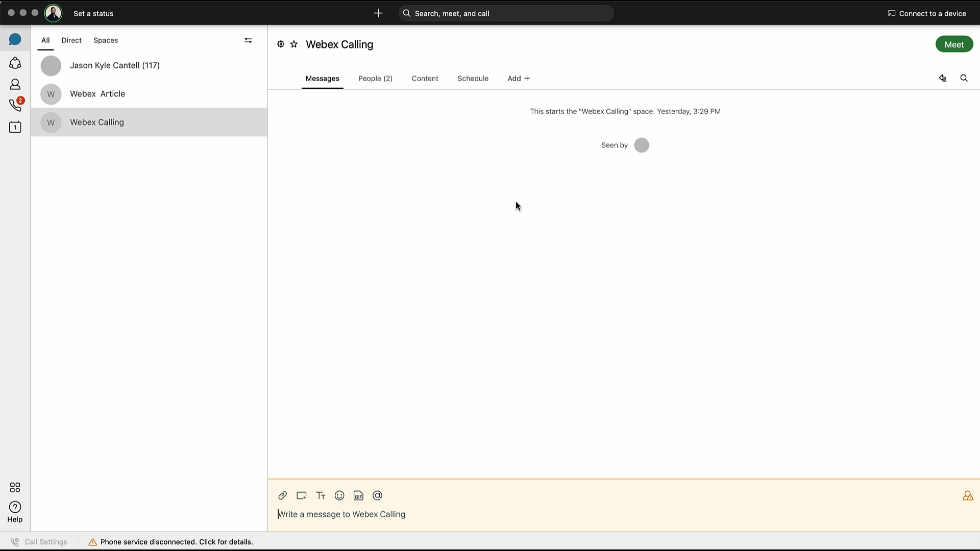Switch to the Messages tab
Image resolution: width=980 pixels, height=551 pixels.
click(x=322, y=79)
